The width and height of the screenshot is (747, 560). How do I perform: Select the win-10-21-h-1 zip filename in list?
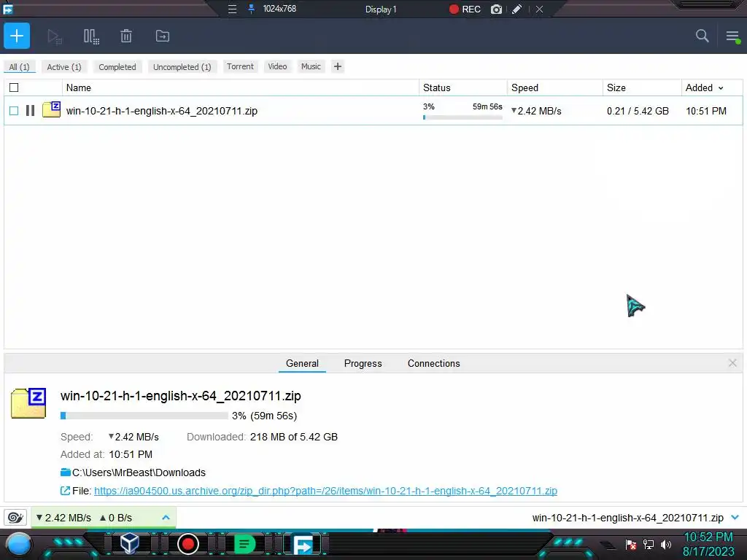(x=161, y=111)
